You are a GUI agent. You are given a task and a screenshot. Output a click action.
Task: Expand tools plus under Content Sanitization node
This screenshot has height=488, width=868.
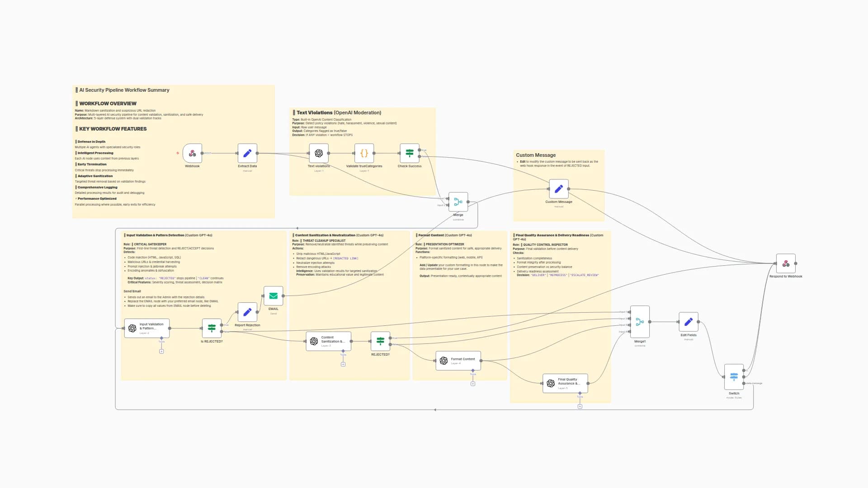point(343,364)
